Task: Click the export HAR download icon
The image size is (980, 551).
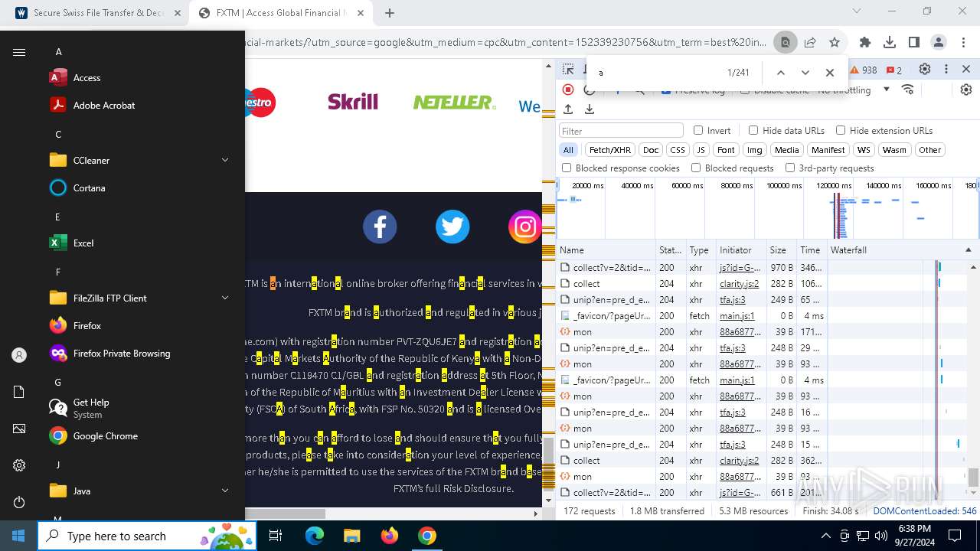Action: tap(589, 109)
